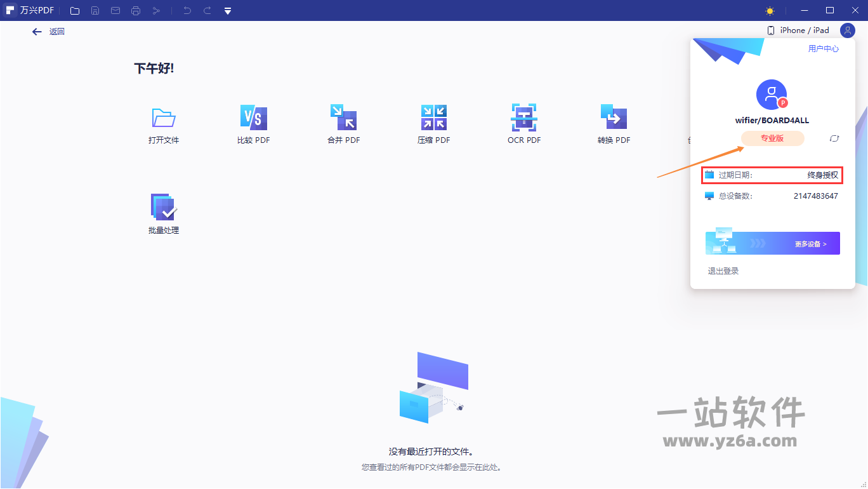This screenshot has width=868, height=489.
Task: Click the redo arrow icon
Action: [207, 10]
